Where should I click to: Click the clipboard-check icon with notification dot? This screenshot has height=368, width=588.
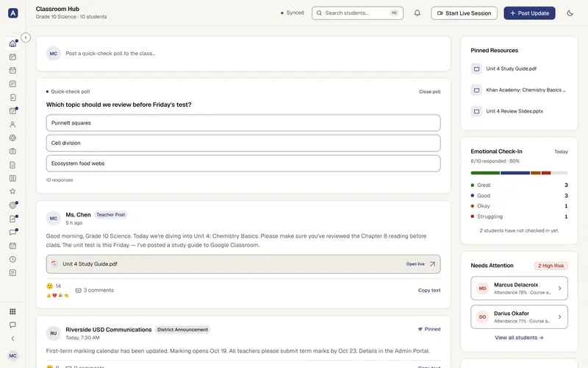point(12,219)
